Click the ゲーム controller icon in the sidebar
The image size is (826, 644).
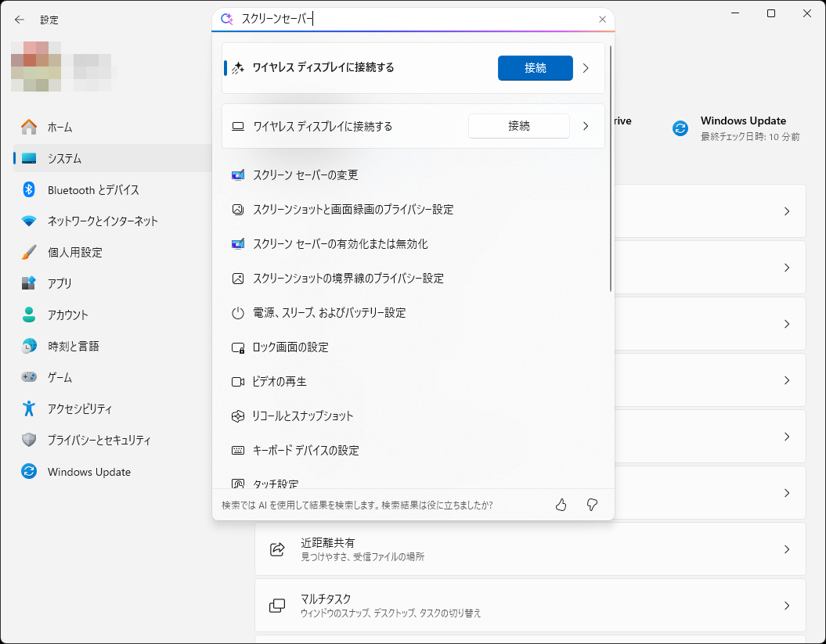tap(31, 377)
